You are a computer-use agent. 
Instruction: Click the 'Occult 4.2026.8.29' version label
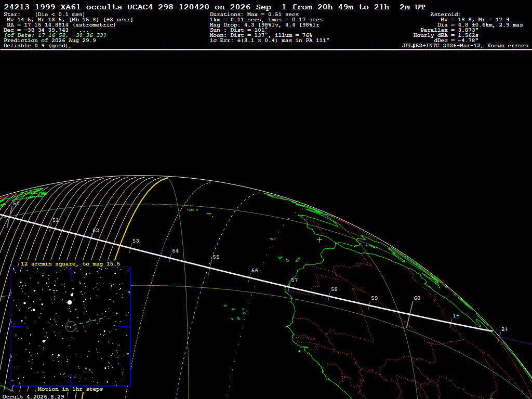33,396
